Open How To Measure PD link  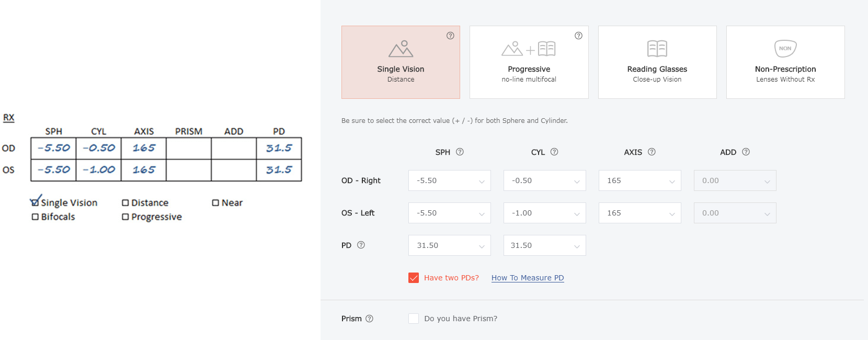click(x=528, y=278)
